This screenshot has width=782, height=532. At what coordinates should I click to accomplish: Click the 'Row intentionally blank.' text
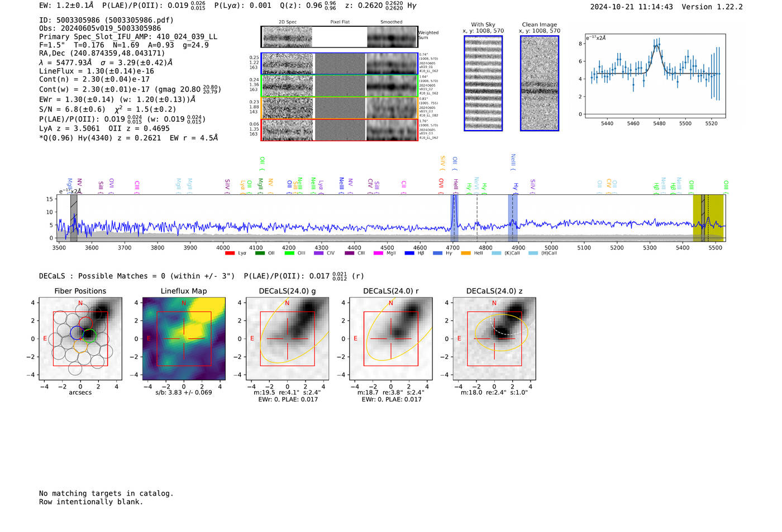point(91,502)
